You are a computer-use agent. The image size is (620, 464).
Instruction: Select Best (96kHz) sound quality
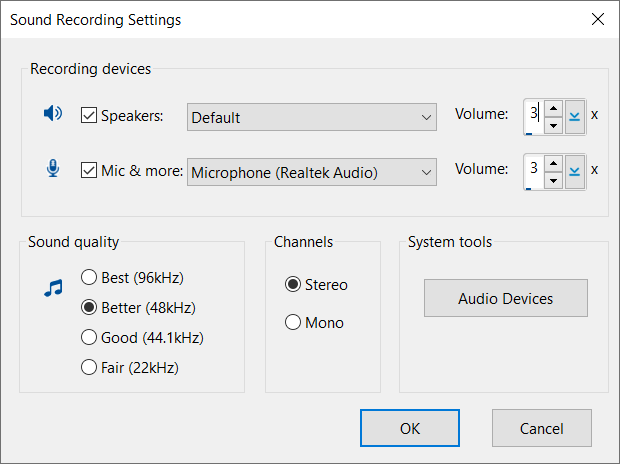89,278
